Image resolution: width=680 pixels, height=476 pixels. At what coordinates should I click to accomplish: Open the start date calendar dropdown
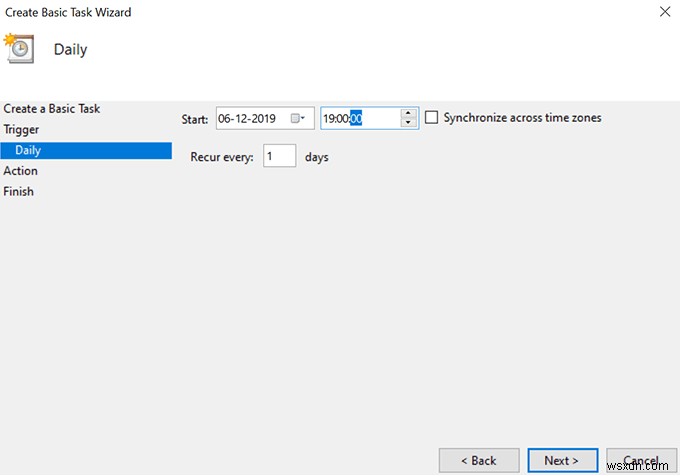point(298,118)
